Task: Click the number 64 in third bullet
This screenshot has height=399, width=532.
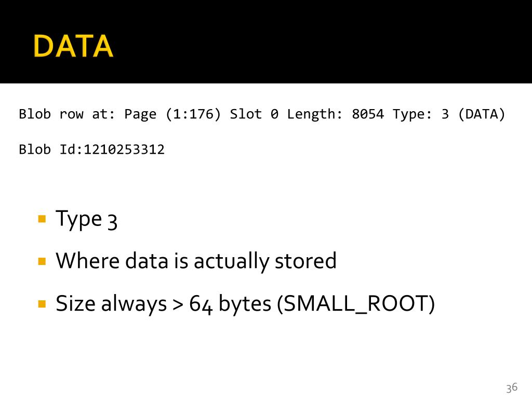Action: (x=201, y=303)
